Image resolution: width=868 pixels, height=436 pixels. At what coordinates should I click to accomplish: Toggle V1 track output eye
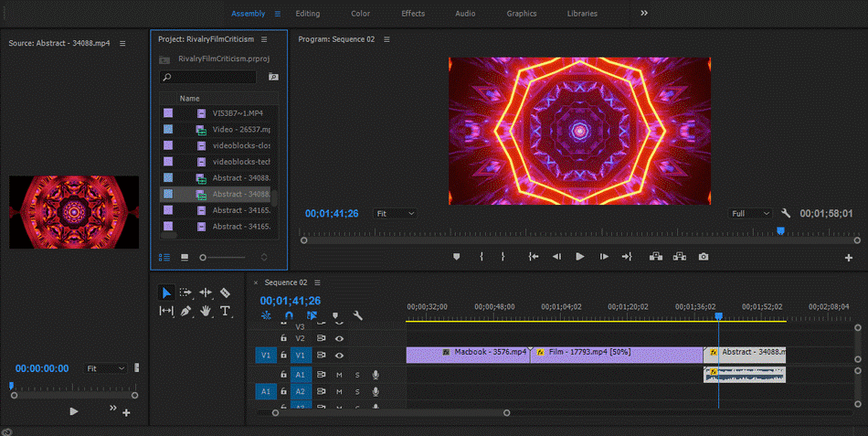pyautogui.click(x=339, y=355)
